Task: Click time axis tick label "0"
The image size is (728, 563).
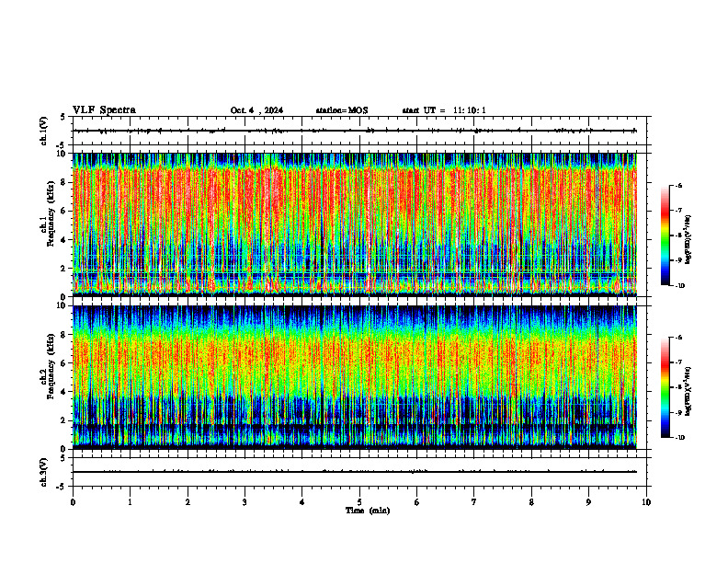Action: pos(73,502)
